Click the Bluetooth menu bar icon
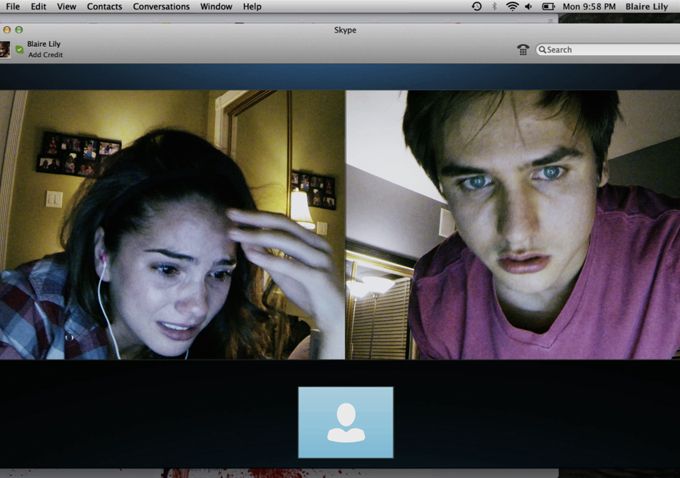680x478 pixels. click(x=494, y=7)
